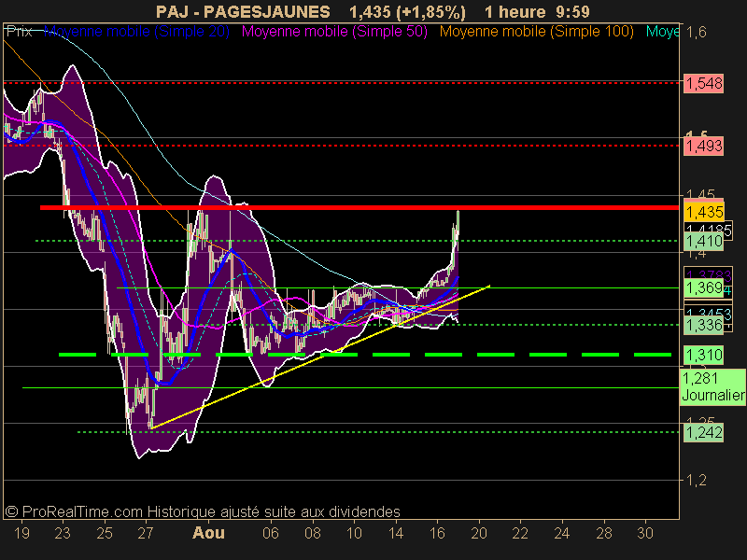Click date 06 on the time axis
The width and height of the screenshot is (747, 560).
coord(271,533)
